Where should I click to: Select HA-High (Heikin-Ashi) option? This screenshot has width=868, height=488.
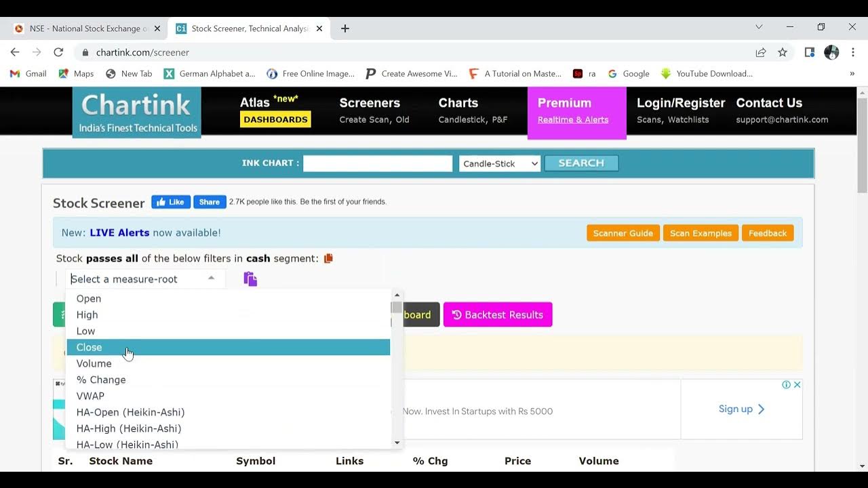pyautogui.click(x=228, y=428)
